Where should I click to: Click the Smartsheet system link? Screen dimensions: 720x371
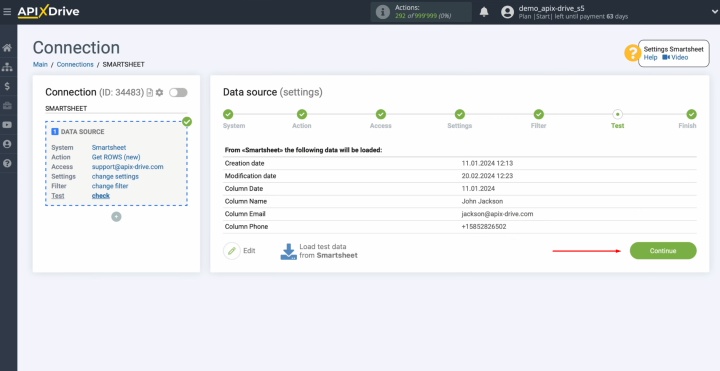click(109, 147)
